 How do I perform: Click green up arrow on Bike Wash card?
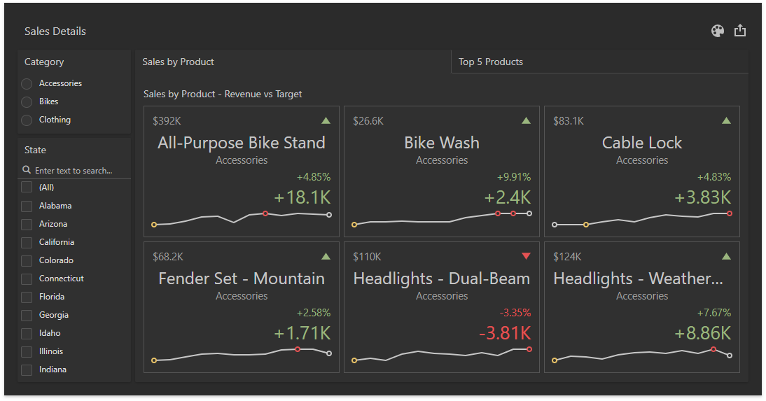pos(526,121)
